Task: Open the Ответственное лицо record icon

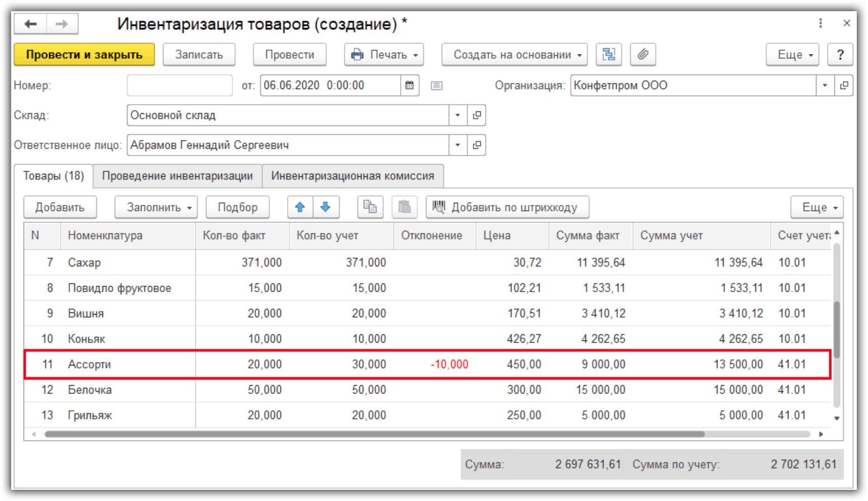Action: [477, 145]
